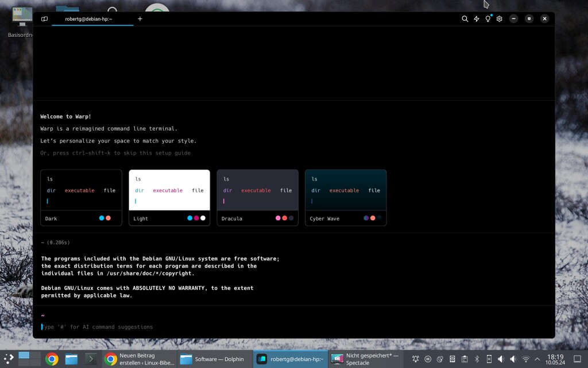Image resolution: width=588 pixels, height=368 pixels.
Task: Maximize the Warp window
Action: click(529, 19)
